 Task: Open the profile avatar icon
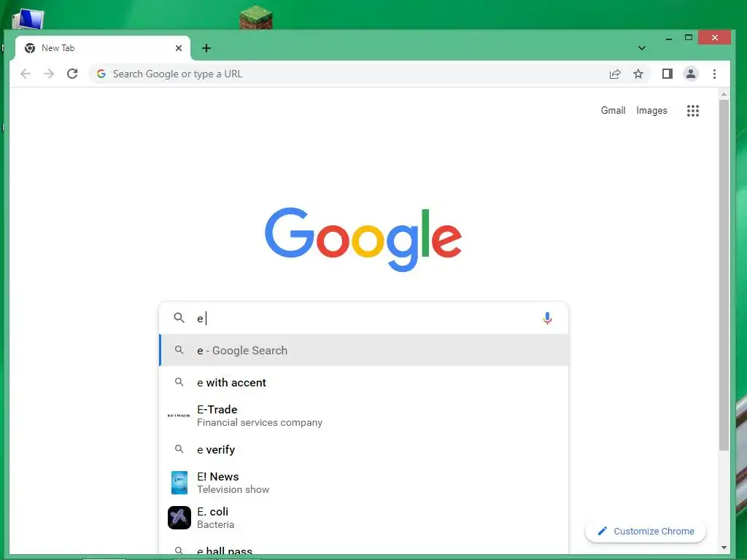pyautogui.click(x=691, y=74)
